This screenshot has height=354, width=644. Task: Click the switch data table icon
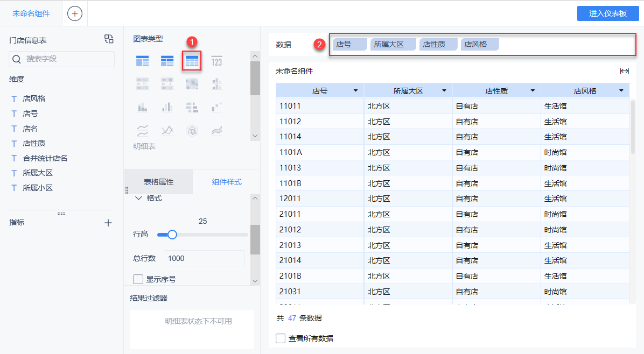pyautogui.click(x=109, y=39)
